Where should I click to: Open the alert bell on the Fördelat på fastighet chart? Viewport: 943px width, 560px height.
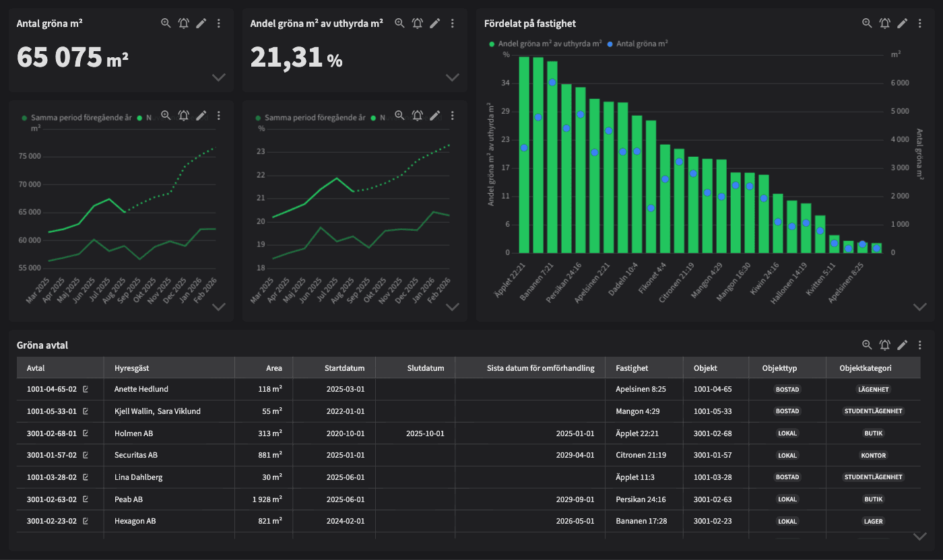(x=885, y=22)
